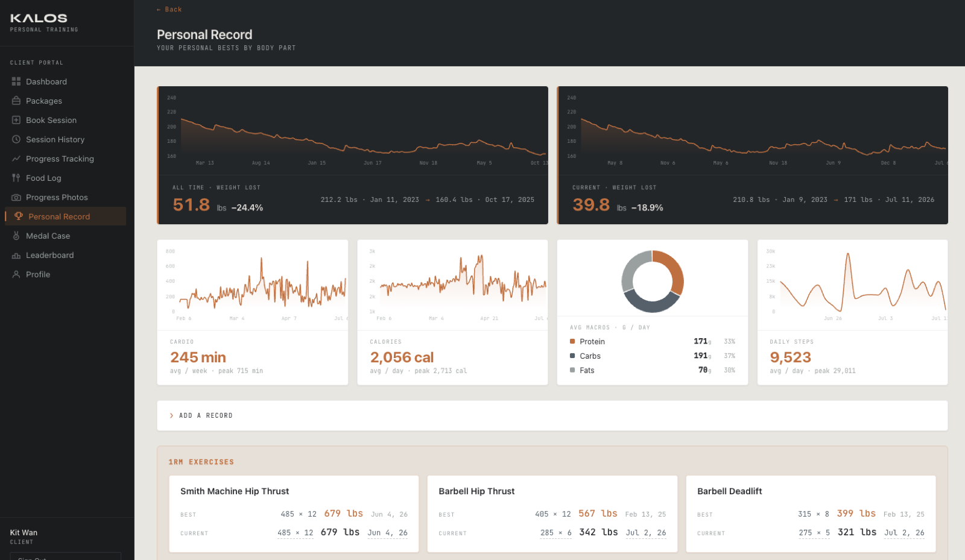
Task: Click the Medal Case medal icon
Action: point(16,236)
